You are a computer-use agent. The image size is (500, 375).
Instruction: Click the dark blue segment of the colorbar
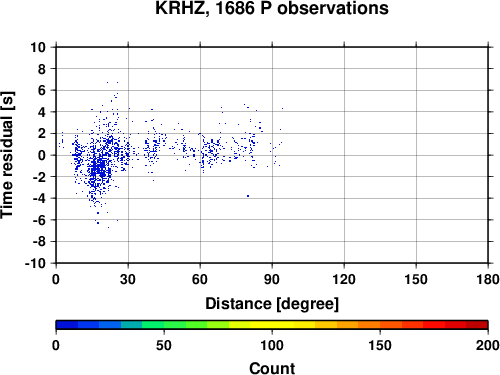[67, 325]
